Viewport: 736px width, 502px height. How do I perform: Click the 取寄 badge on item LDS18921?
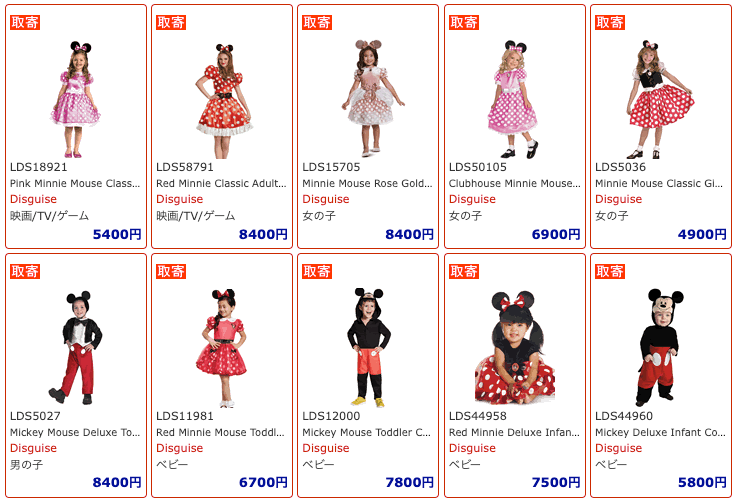(25, 22)
